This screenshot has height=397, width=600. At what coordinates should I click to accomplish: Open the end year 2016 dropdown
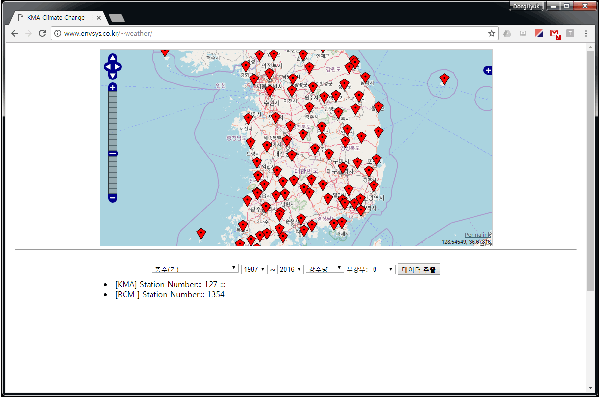[290, 269]
